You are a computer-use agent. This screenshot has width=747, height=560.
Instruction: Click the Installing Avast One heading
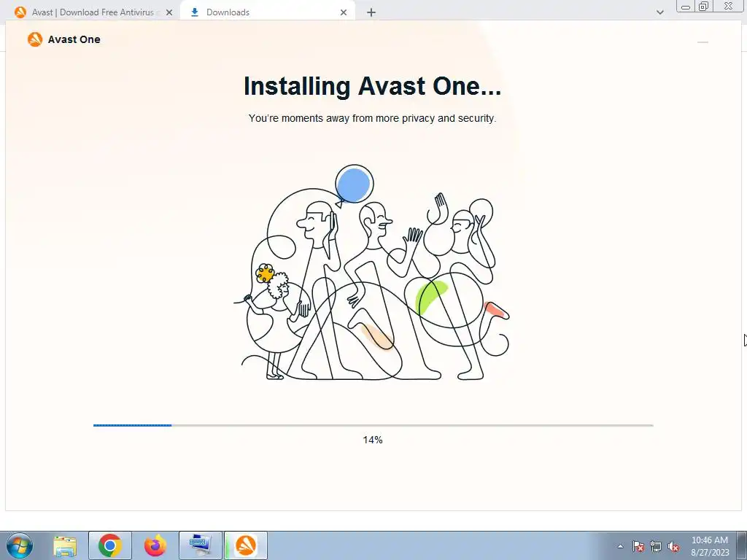[372, 86]
